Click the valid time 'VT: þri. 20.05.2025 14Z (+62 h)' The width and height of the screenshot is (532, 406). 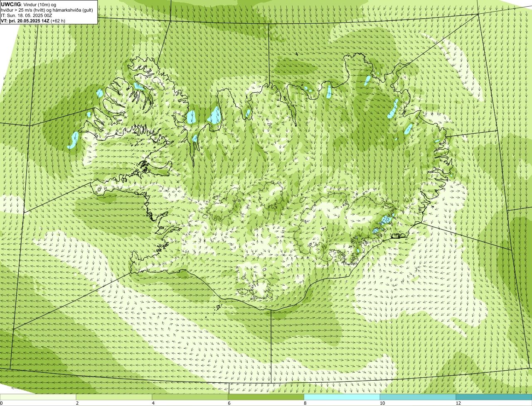pyautogui.click(x=33, y=21)
